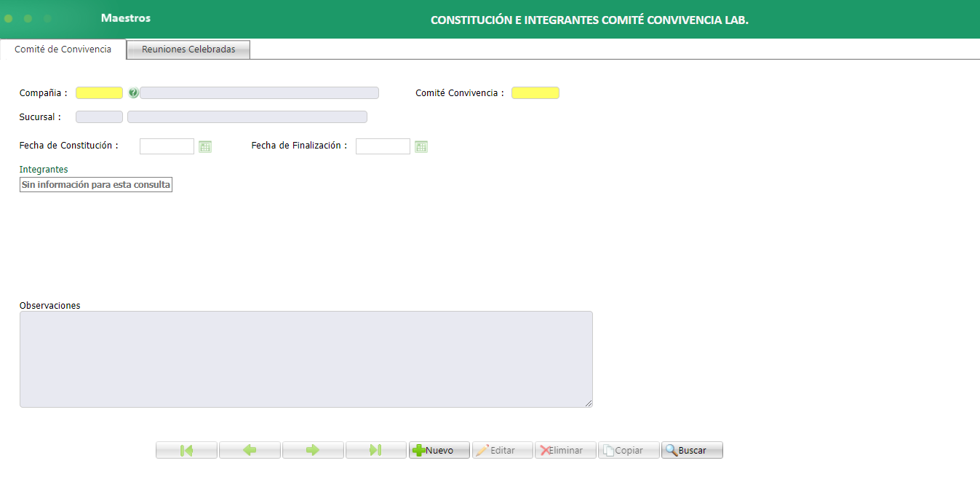This screenshot has width=980, height=490.
Task: Click the green plus icon on Nuevo
Action: tap(419, 449)
